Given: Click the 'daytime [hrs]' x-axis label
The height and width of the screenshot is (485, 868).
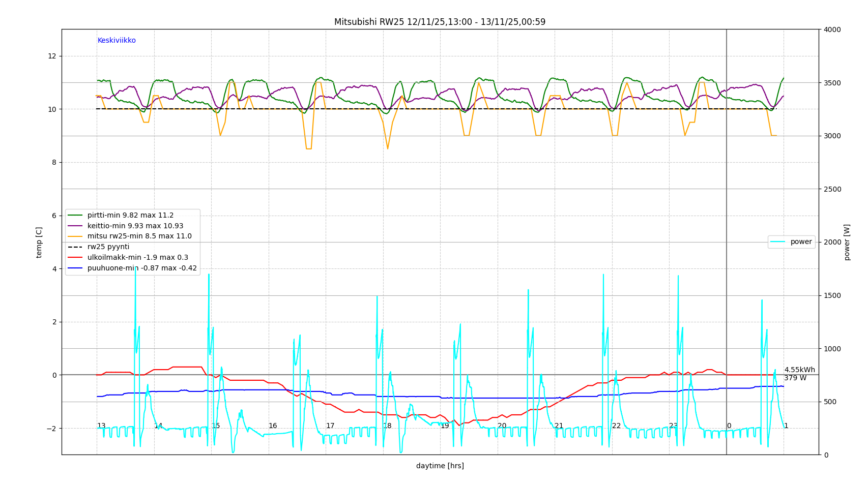Looking at the screenshot, I should [440, 466].
